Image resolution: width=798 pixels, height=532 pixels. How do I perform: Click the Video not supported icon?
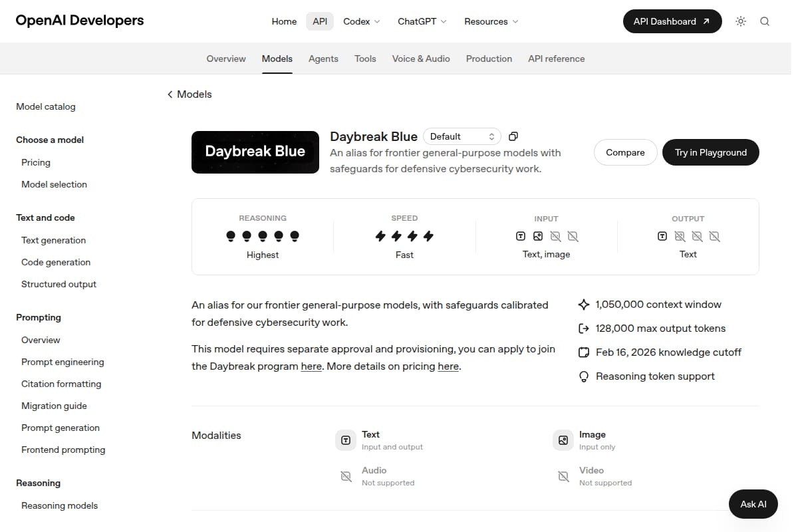[x=563, y=476]
